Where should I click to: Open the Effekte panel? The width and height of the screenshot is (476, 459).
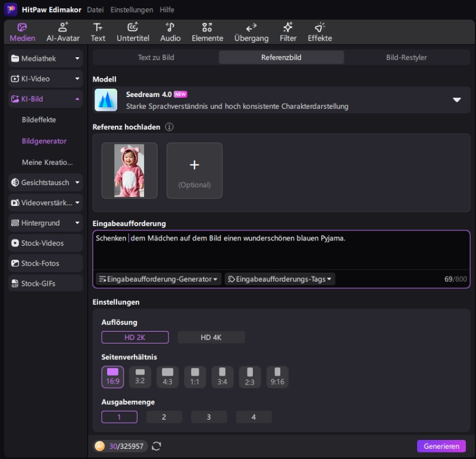click(320, 32)
